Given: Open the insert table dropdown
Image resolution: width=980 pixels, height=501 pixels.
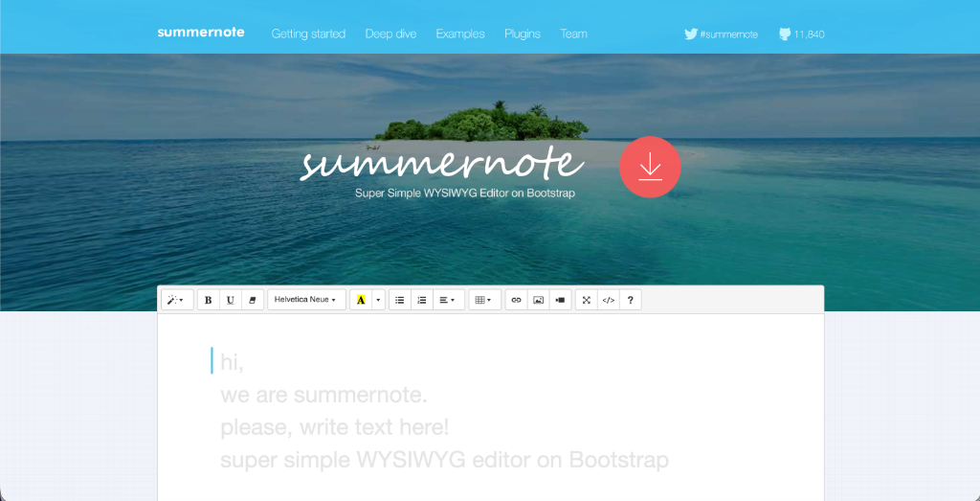Looking at the screenshot, I should tap(484, 300).
